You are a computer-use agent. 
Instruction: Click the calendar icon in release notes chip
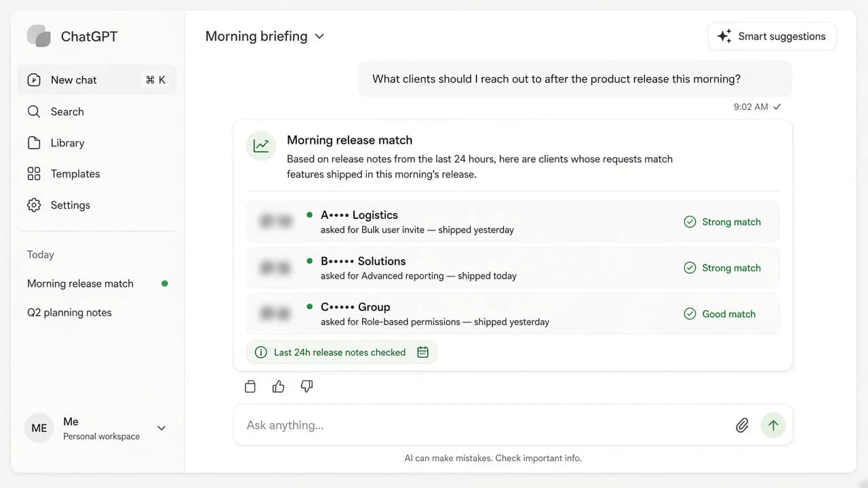coord(422,352)
